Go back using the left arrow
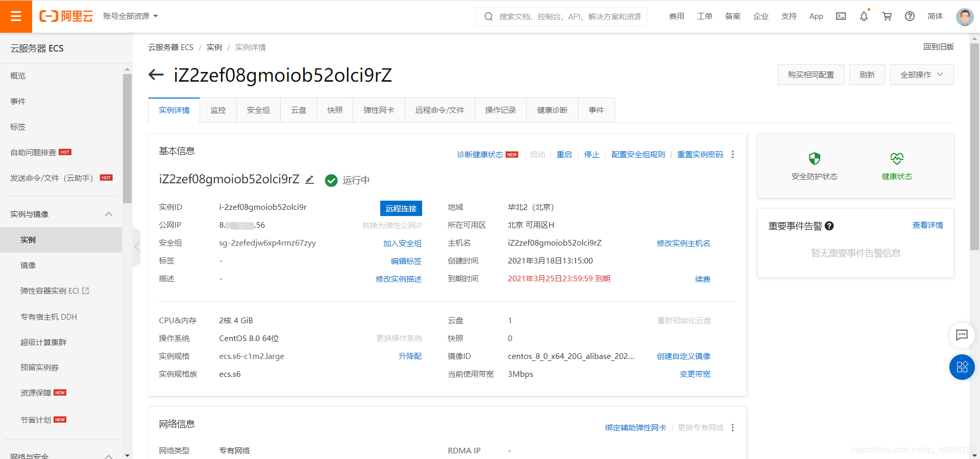Screen dimensions: 980x459 [156, 75]
